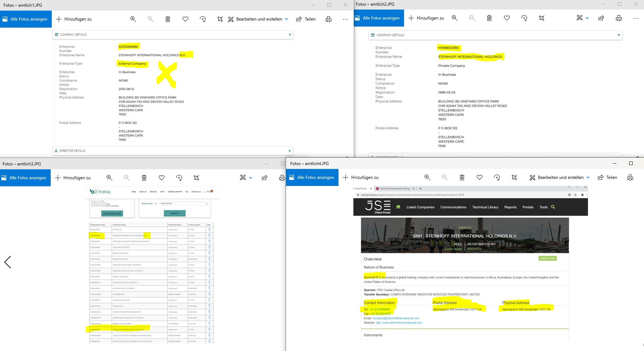Click 'Alle Fotos anzeigen' in amtlich1.JPG window
The image size is (644, 351).
click(26, 19)
